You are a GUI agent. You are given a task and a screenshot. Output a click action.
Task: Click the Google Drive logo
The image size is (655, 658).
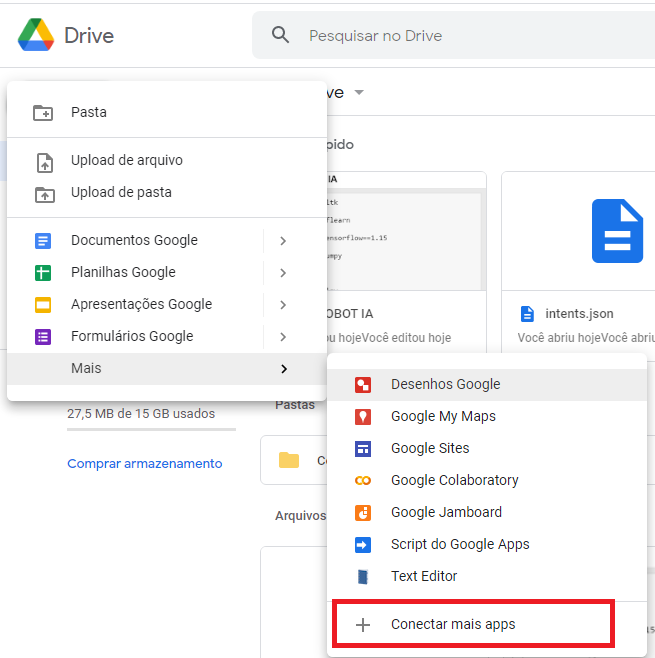[36, 35]
